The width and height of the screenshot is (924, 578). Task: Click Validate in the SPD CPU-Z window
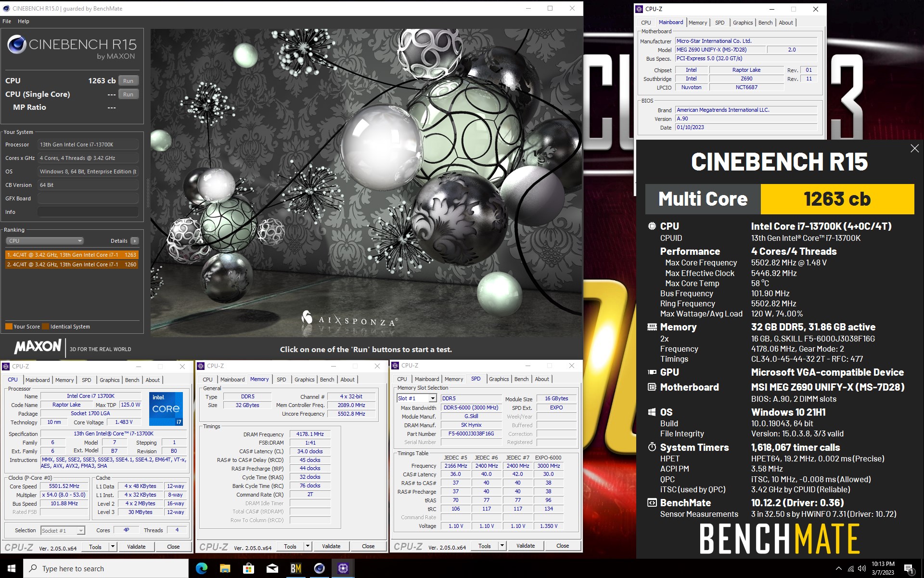coord(526,546)
